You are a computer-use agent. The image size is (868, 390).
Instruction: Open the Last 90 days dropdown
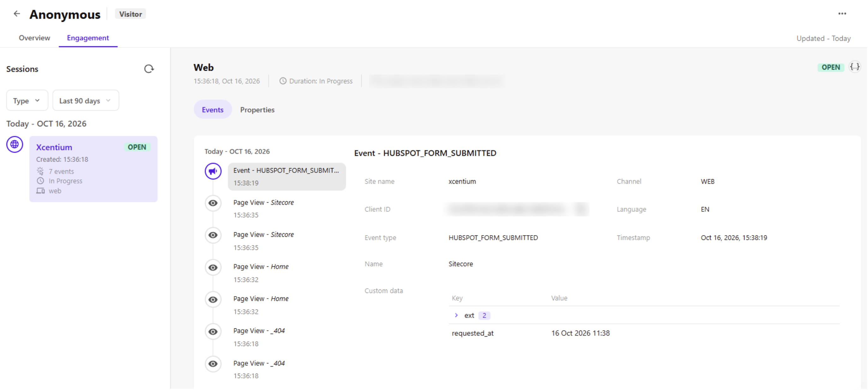pyautogui.click(x=86, y=101)
